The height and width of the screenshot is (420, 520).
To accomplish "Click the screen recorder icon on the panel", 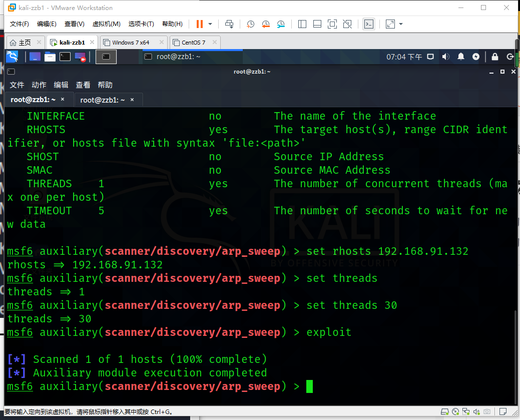I will (x=79, y=57).
